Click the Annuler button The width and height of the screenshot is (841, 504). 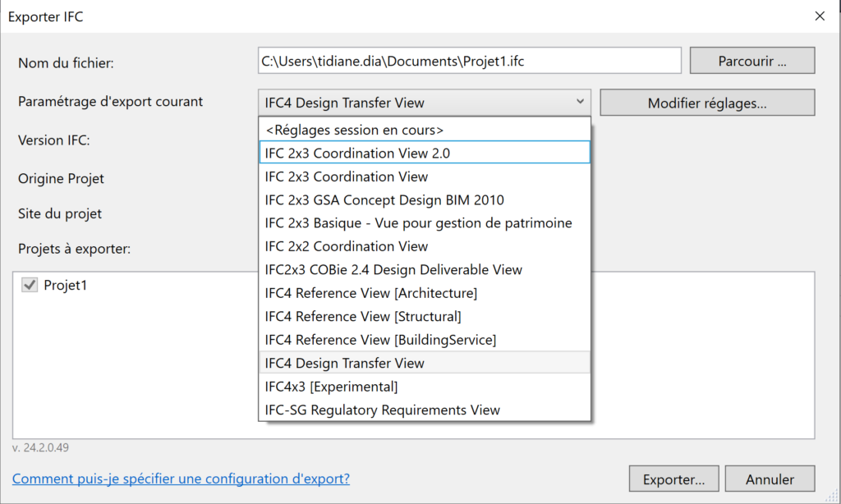770,479
